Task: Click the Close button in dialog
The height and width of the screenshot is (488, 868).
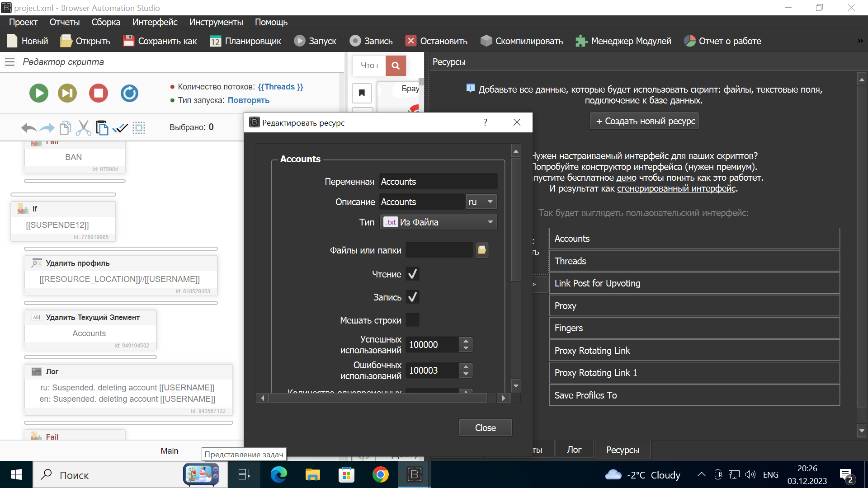Action: pos(485,427)
